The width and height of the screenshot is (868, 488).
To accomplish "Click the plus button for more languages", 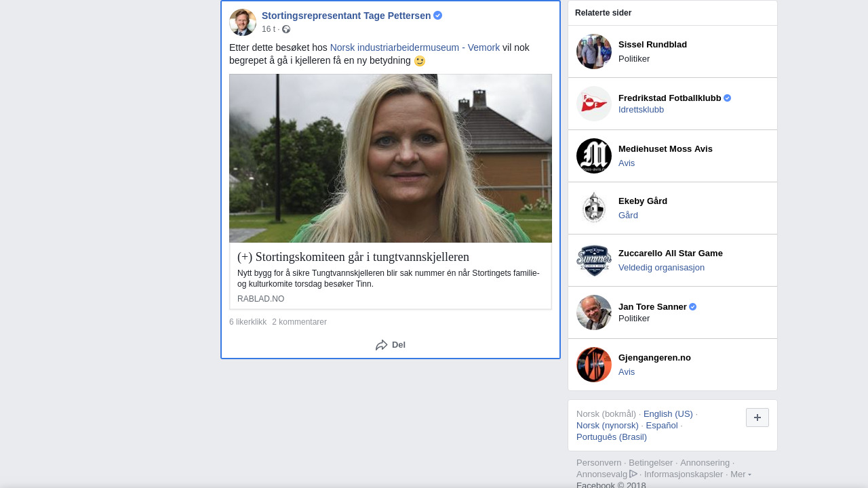I will tap(757, 418).
